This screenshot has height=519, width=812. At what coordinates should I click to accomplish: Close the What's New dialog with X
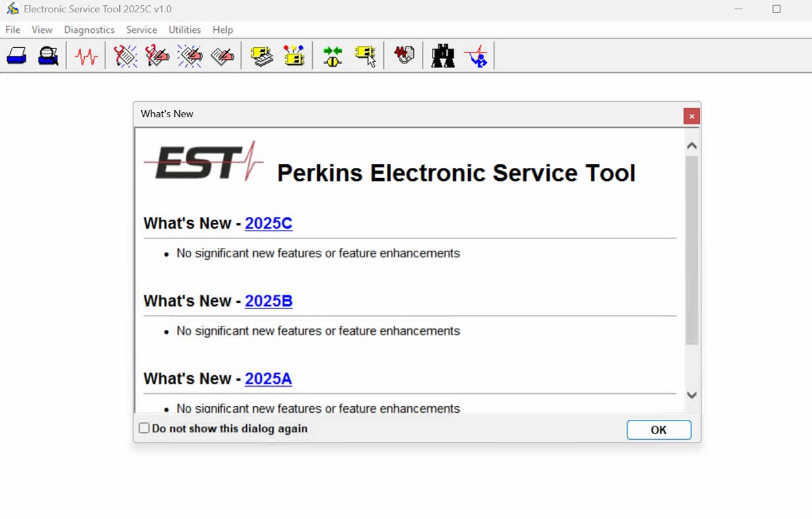click(692, 116)
